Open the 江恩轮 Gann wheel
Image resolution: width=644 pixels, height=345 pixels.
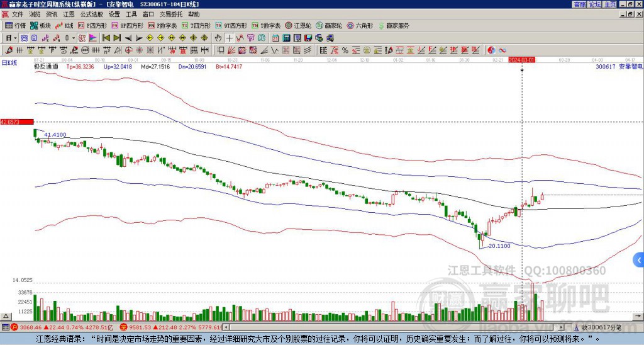[298, 25]
